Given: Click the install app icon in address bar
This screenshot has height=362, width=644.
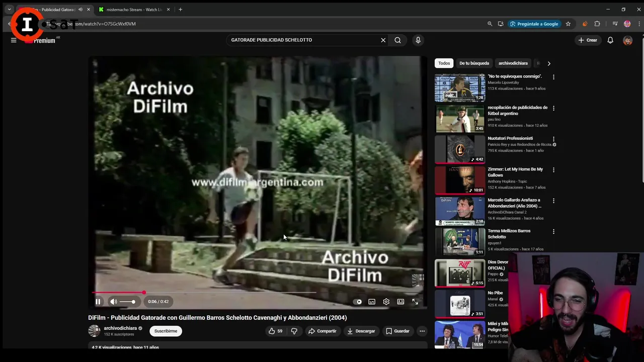Looking at the screenshot, I should tap(501, 24).
